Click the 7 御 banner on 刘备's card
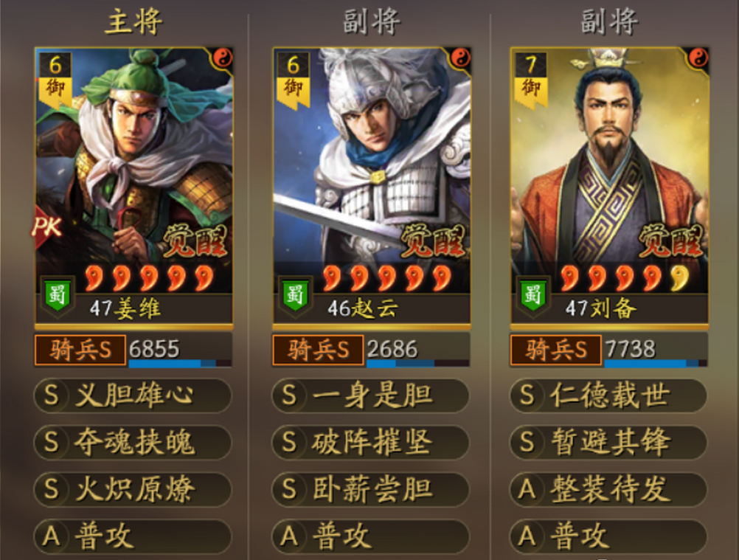The image size is (739, 560). click(x=531, y=79)
